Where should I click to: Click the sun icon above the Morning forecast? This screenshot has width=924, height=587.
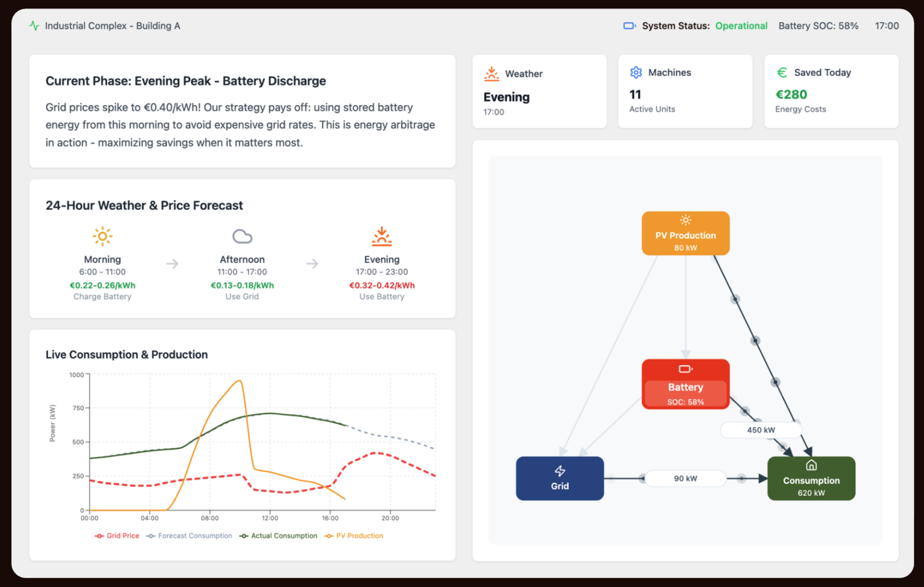pyautogui.click(x=102, y=237)
